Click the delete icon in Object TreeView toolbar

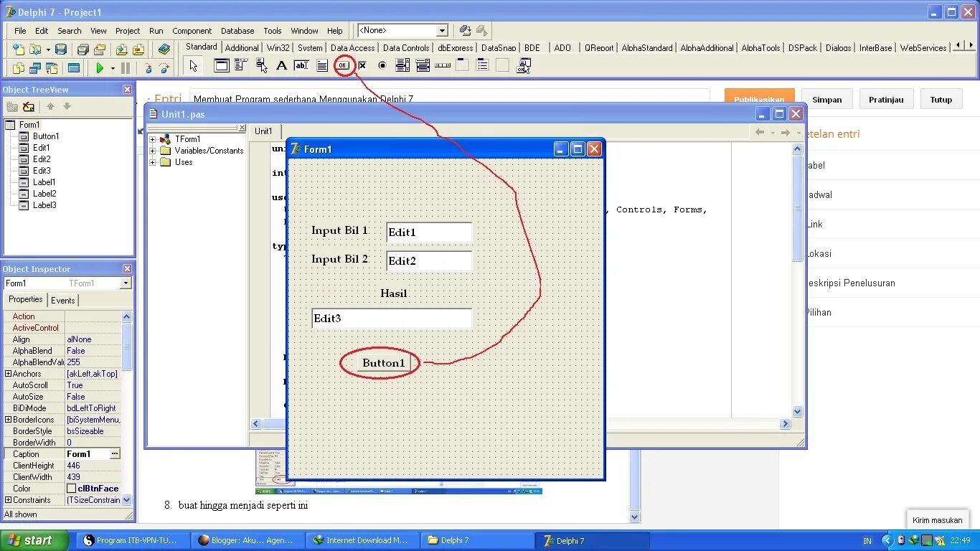pos(29,107)
